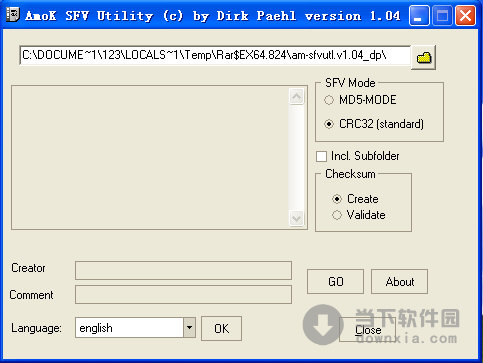Screen dimensions: 483x363
Task: Click the folder path input field
Action: click(x=215, y=55)
